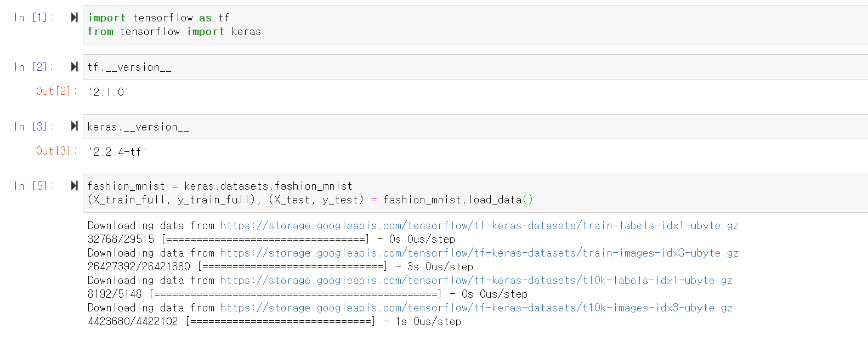The height and width of the screenshot is (341, 868).
Task: Select the In [3]: prompt label
Action: click(x=34, y=127)
